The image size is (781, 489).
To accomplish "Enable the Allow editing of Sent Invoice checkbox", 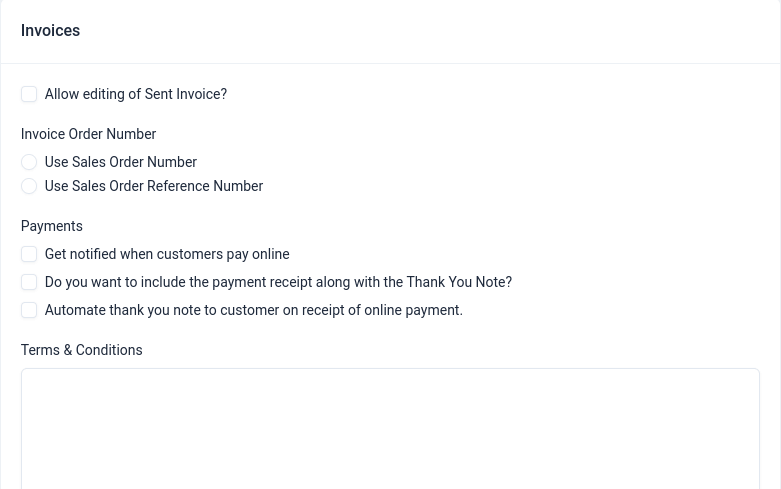I will click(x=29, y=94).
